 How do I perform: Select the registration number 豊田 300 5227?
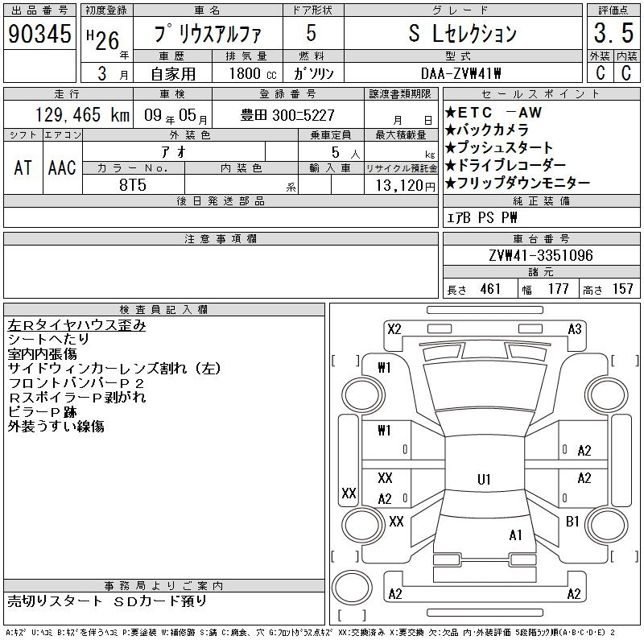[x=287, y=115]
